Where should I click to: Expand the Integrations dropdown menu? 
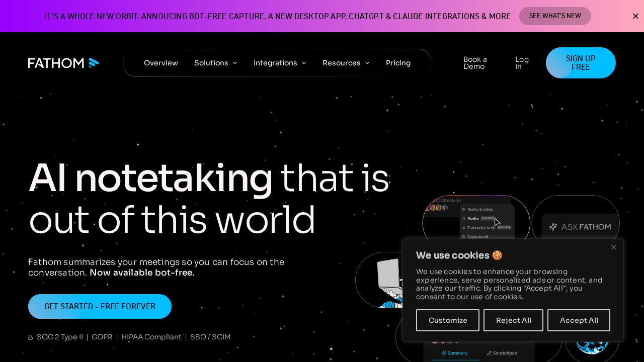[x=280, y=63]
